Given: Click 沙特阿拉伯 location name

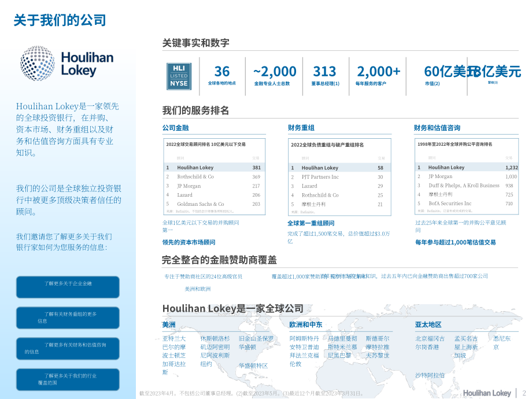Looking at the screenshot, I should (x=430, y=375).
